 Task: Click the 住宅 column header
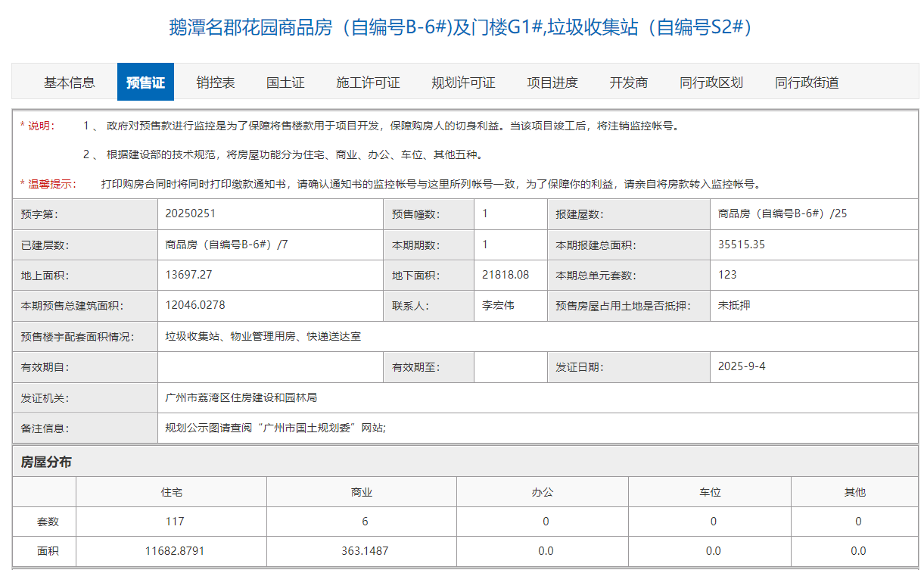click(172, 492)
